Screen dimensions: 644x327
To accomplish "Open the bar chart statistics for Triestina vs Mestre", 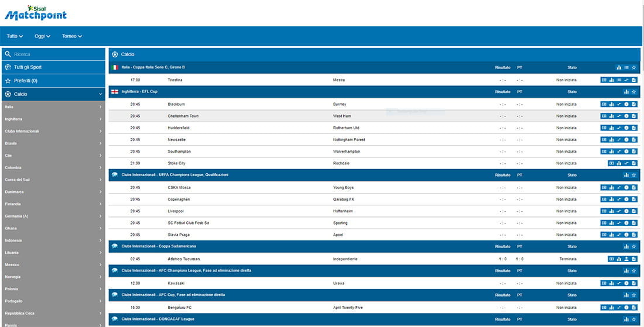I will (x=612, y=80).
